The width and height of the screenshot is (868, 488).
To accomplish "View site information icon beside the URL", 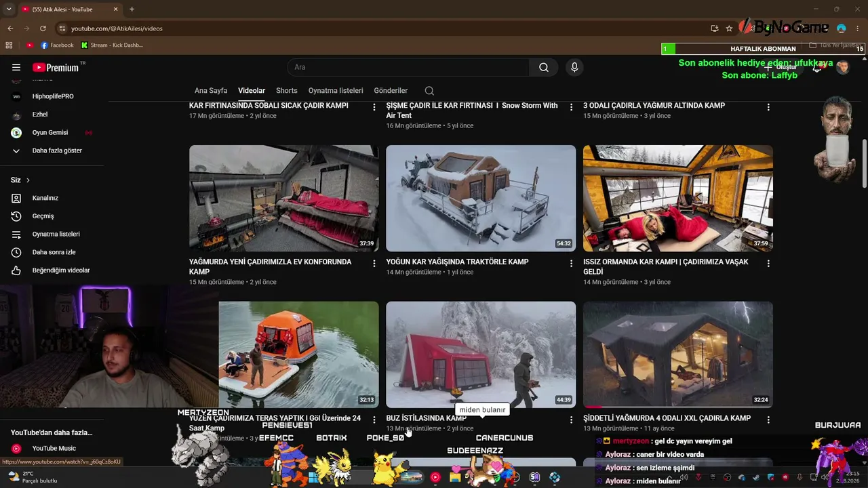I will [62, 28].
